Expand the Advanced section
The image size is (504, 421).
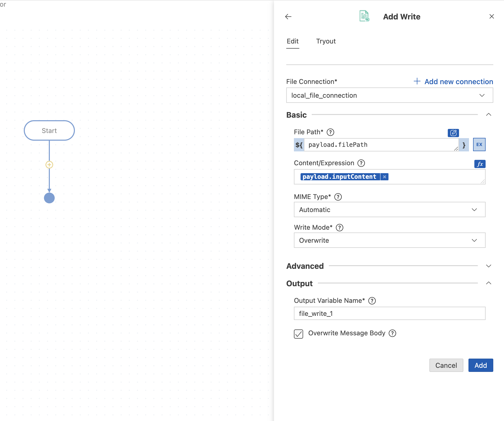(488, 266)
